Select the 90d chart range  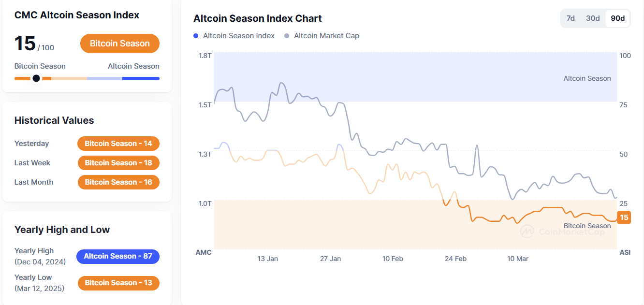(617, 18)
